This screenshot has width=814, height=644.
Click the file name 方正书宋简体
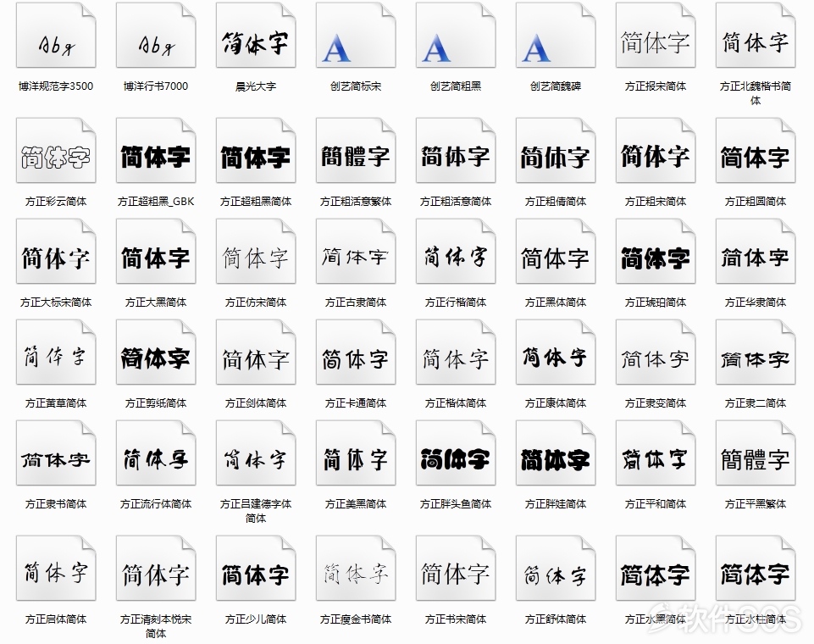pyautogui.click(x=456, y=619)
